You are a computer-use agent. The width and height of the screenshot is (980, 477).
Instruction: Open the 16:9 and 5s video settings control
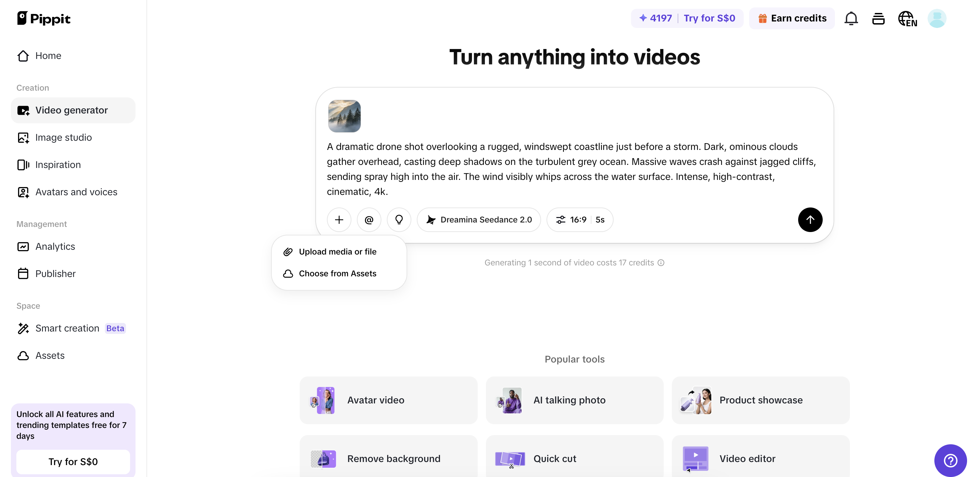pos(580,220)
